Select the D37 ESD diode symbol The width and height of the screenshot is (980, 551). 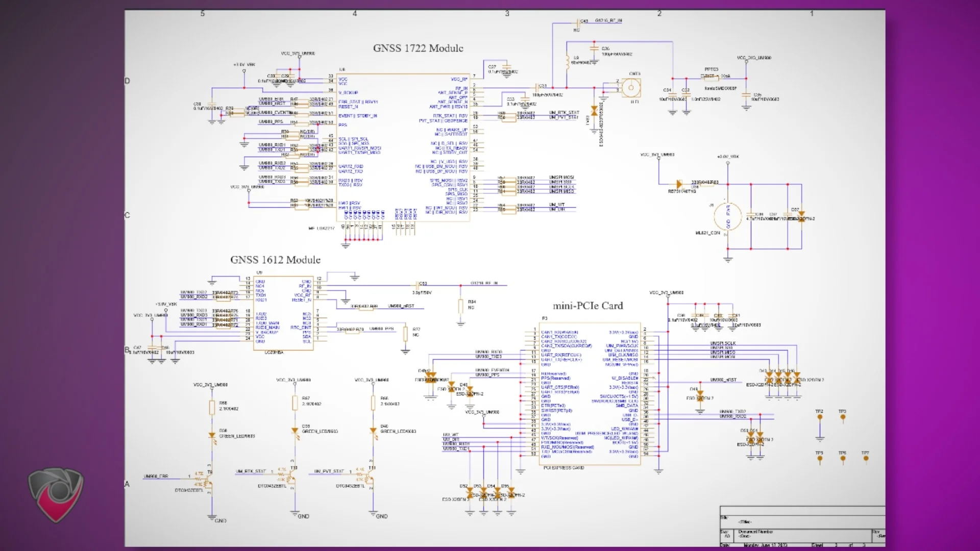click(801, 215)
